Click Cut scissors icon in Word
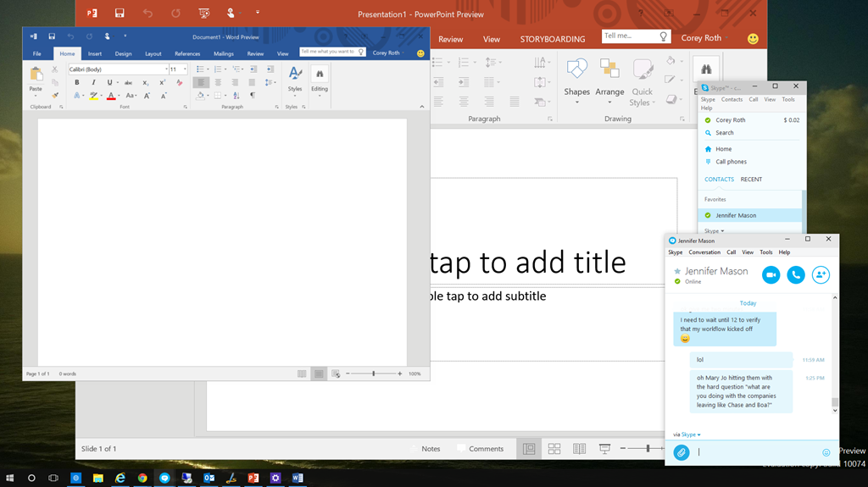Viewport: 868px width, 487px height. [x=55, y=69]
